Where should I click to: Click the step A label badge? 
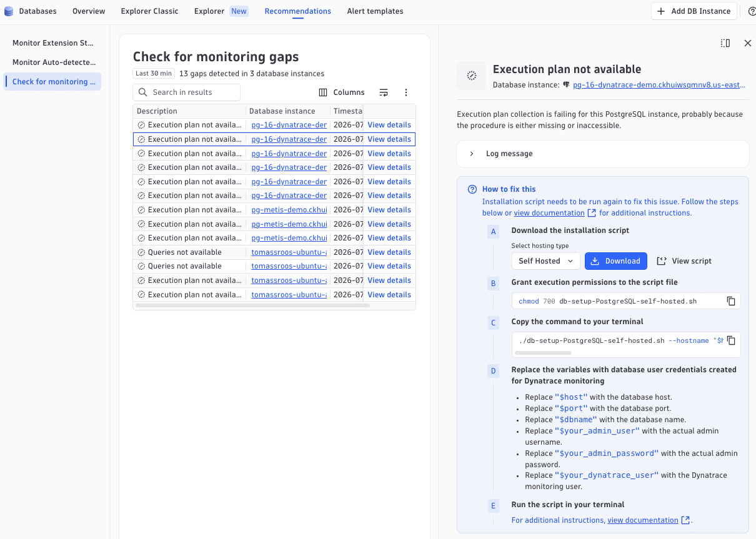[493, 232]
